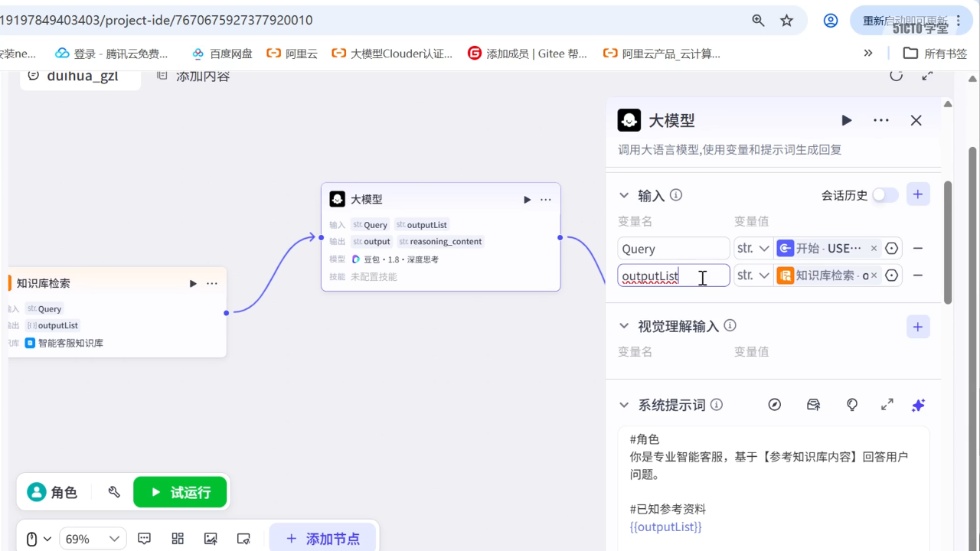980x551 pixels.
Task: Click the hexagon icon on outputList row
Action: point(891,275)
